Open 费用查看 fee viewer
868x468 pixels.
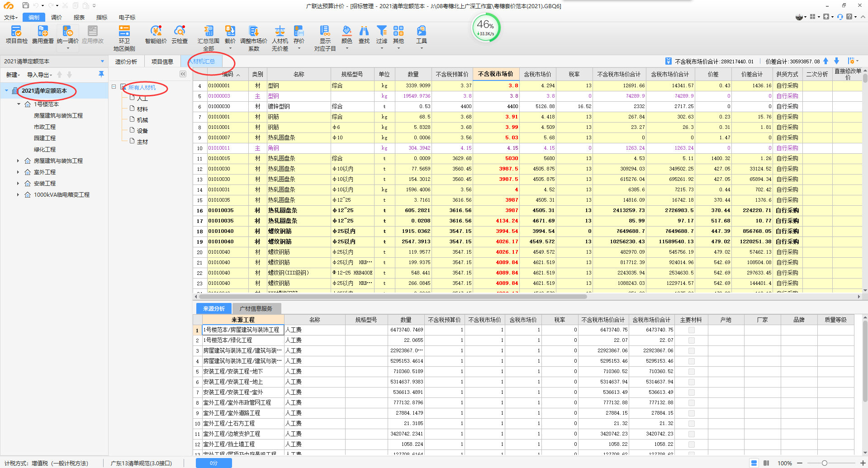tap(43, 34)
